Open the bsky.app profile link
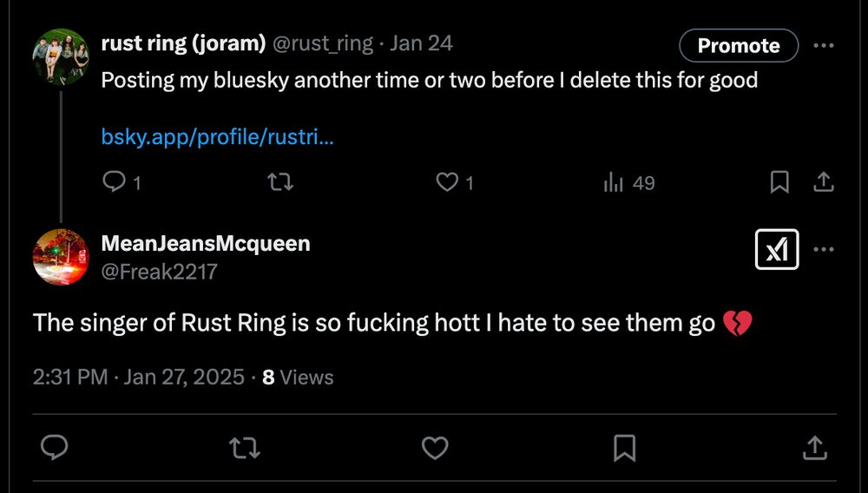868x493 pixels. 217,137
